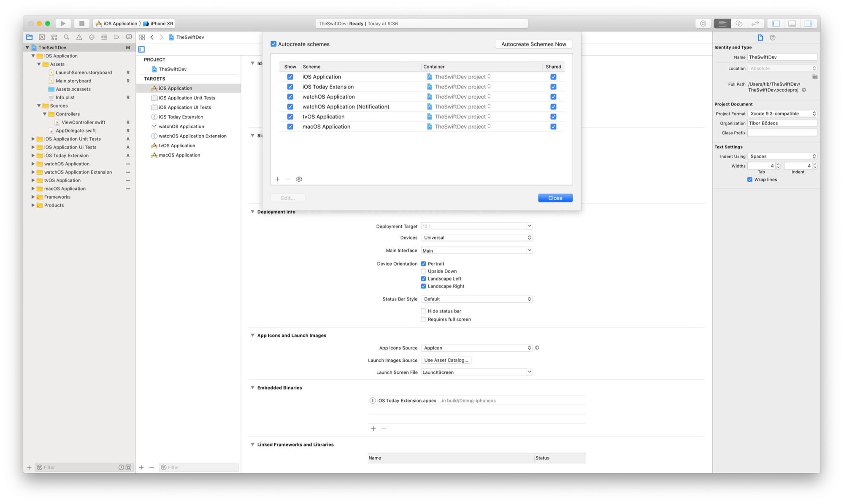Collapse the Deployment Info section
This screenshot has width=844, height=504.
(252, 212)
